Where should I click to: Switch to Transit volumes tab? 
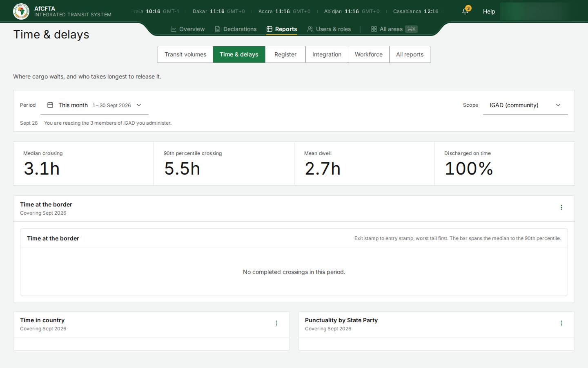click(185, 54)
